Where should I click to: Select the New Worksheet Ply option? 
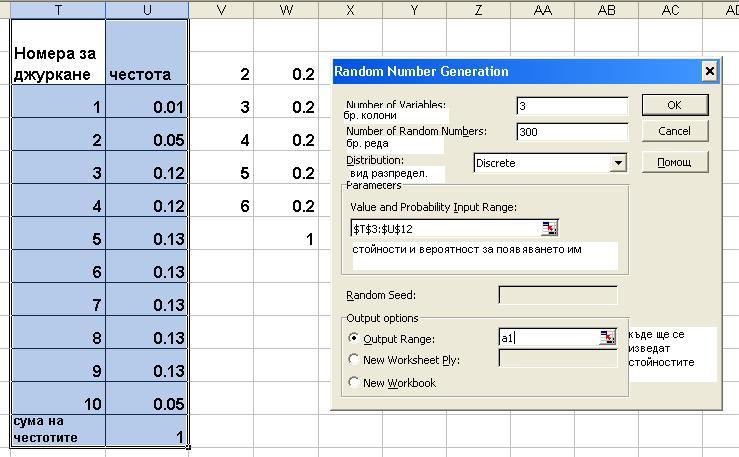coord(354,360)
